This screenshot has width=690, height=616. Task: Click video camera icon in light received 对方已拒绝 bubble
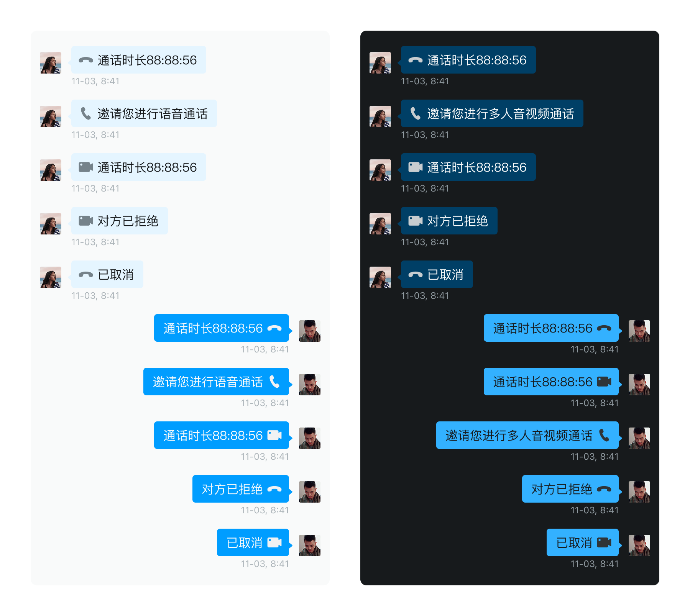coord(85,221)
